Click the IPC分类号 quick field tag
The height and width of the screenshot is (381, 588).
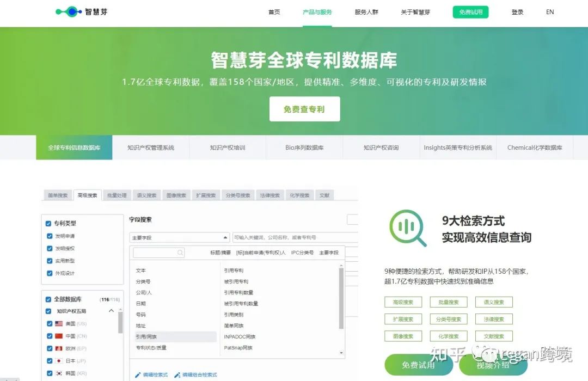[302, 253]
